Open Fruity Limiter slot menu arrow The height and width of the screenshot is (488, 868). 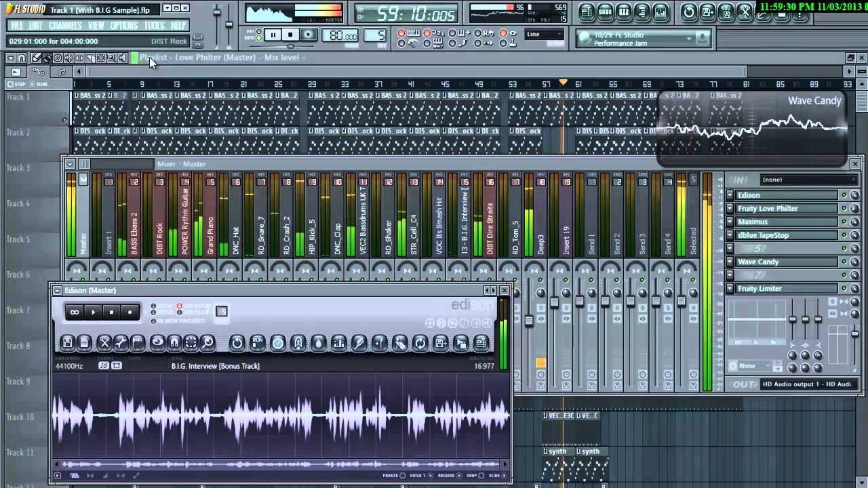coord(730,289)
